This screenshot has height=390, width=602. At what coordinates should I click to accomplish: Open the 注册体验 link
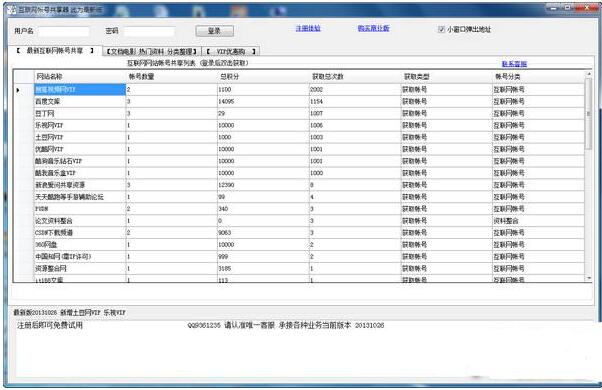(x=308, y=28)
